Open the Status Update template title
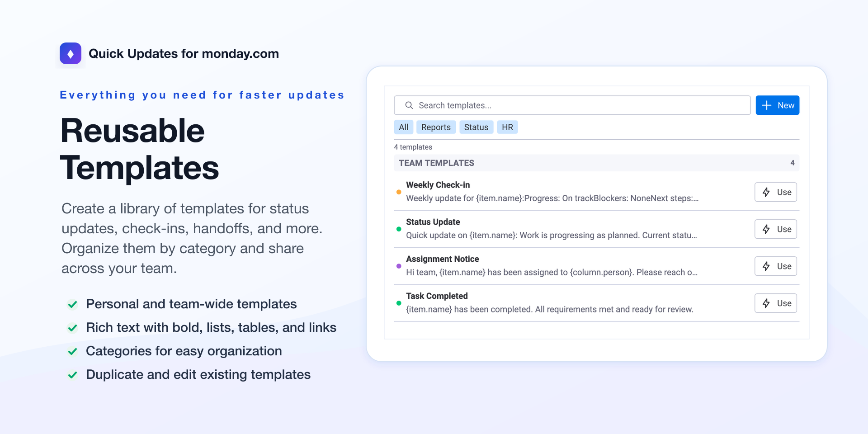 [433, 222]
